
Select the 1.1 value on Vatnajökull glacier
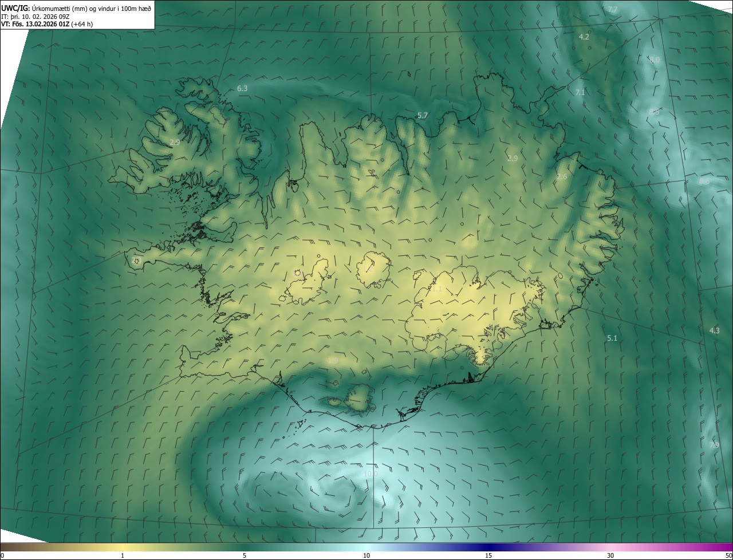tap(436, 289)
